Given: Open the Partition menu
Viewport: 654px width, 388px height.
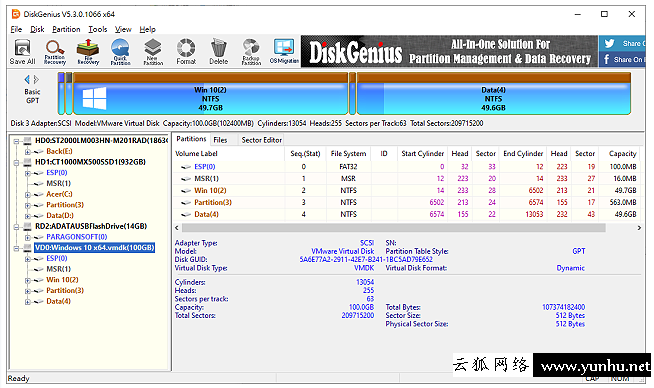Looking at the screenshot, I should pos(66,29).
